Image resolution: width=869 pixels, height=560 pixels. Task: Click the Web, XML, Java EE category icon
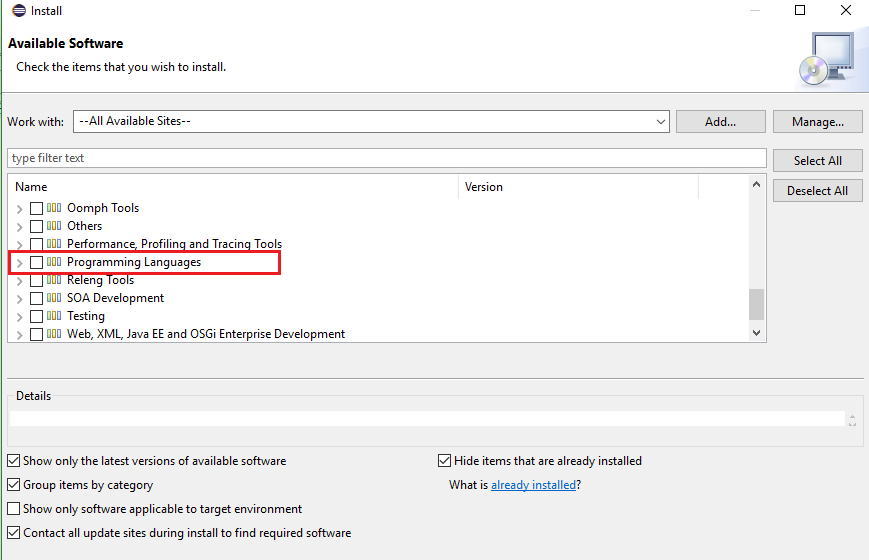tap(54, 334)
